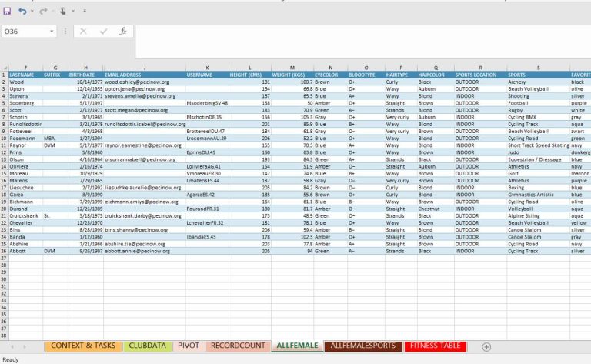Click the Enter checkmark icon in the formula bar
The image size is (591, 364).
[103, 32]
